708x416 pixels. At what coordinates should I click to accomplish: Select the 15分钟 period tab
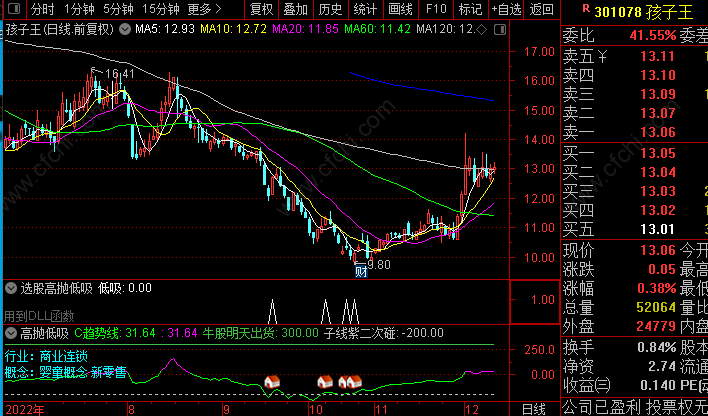coord(161,9)
